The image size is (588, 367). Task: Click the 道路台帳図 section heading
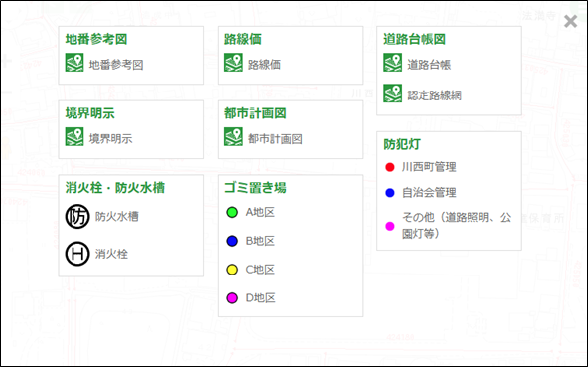[415, 39]
